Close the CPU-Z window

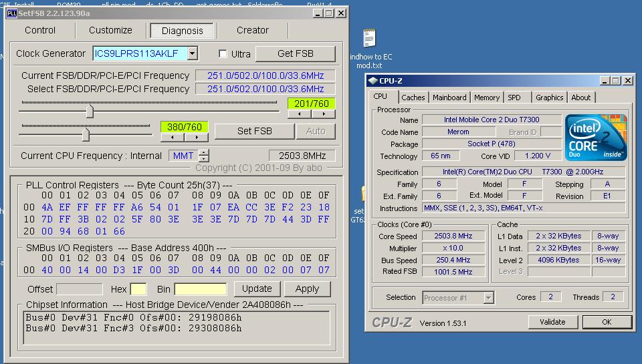628,81
